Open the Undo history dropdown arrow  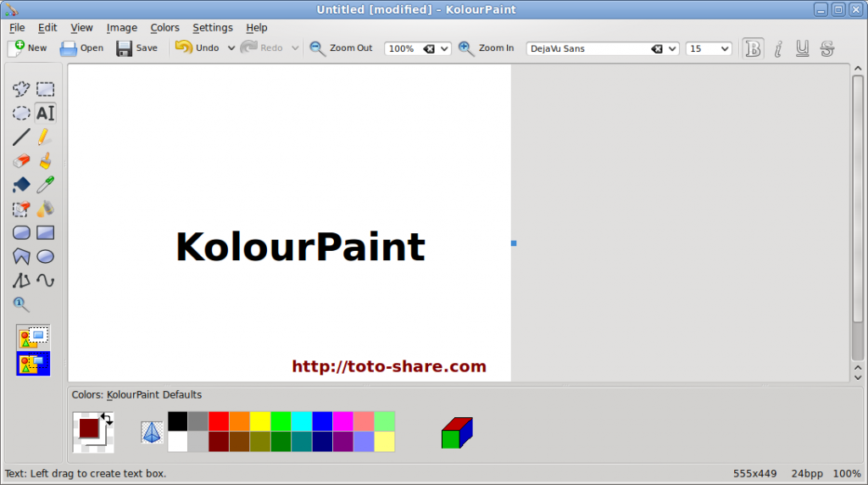(231, 48)
